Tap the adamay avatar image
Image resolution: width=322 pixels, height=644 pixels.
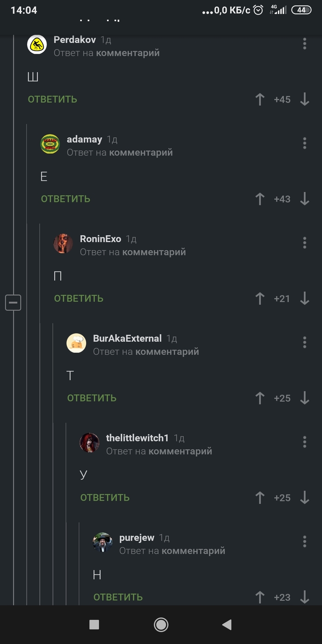point(50,144)
